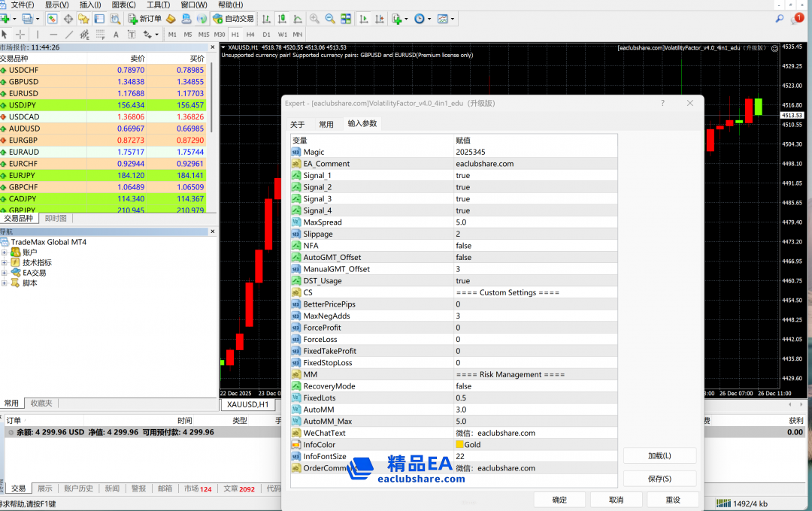
Task: Select the horizontal line drawing tool
Action: pyautogui.click(x=53, y=35)
